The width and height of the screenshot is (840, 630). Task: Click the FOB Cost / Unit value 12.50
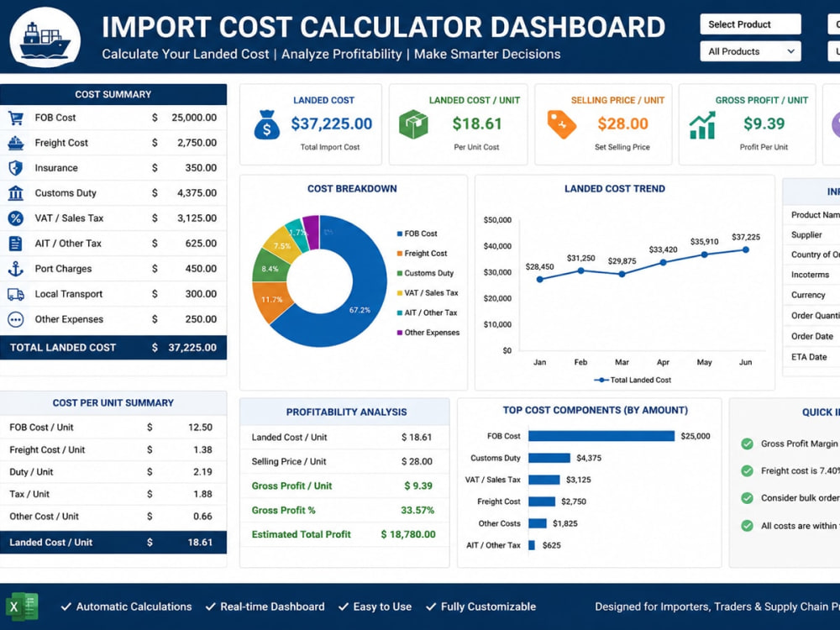coord(201,428)
